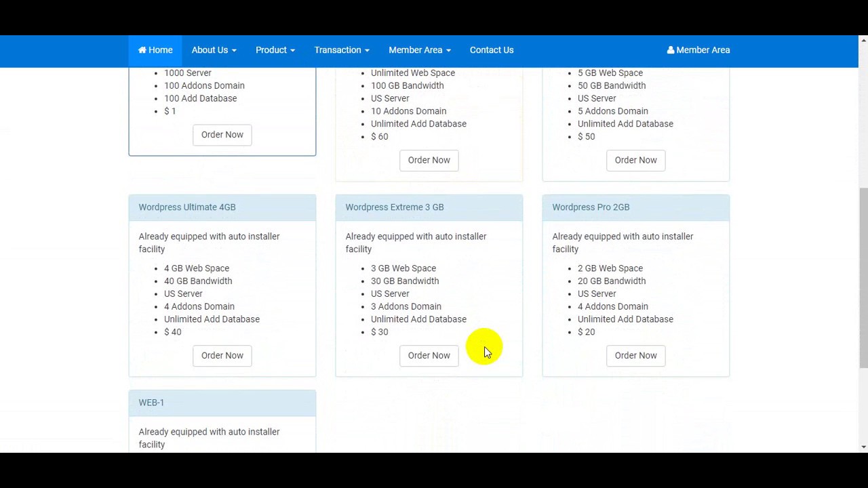Screen dimensions: 868x488
Task: Click the Wordpress Pro 2GB heading
Action: [591, 207]
